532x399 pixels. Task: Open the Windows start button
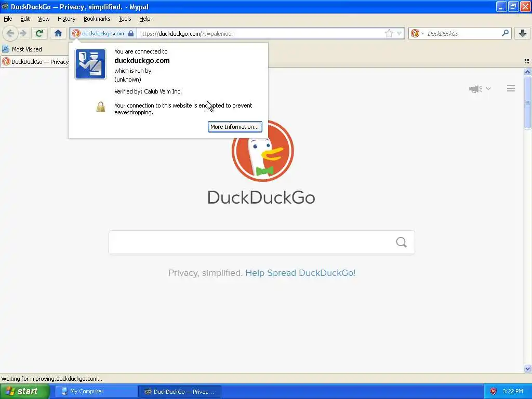point(25,391)
